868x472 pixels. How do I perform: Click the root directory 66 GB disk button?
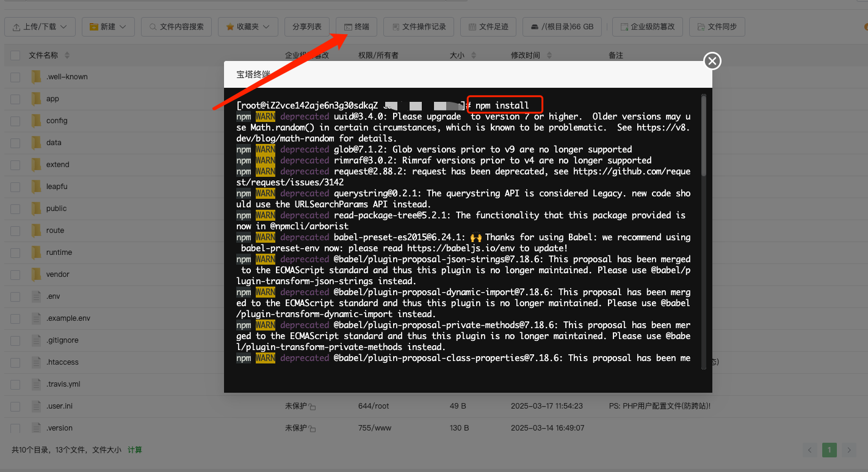(562, 27)
